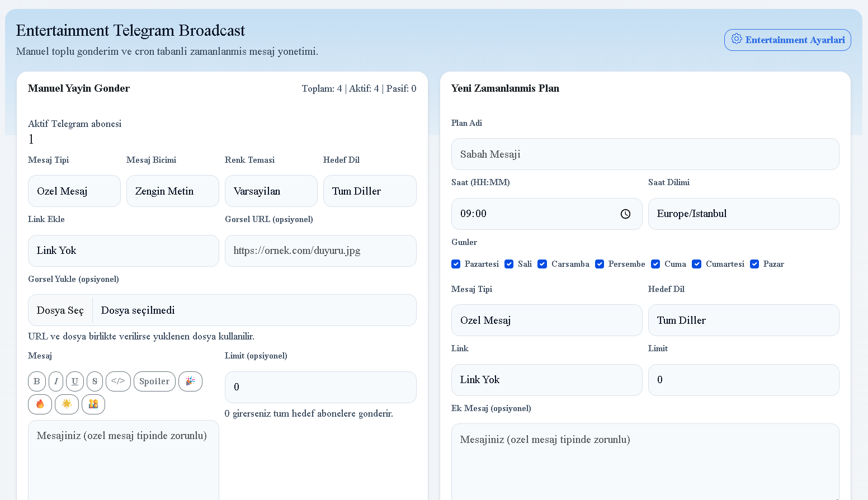Screen dimensions: 868x500
Task: Insert the party popper emoji
Action: tap(190, 381)
